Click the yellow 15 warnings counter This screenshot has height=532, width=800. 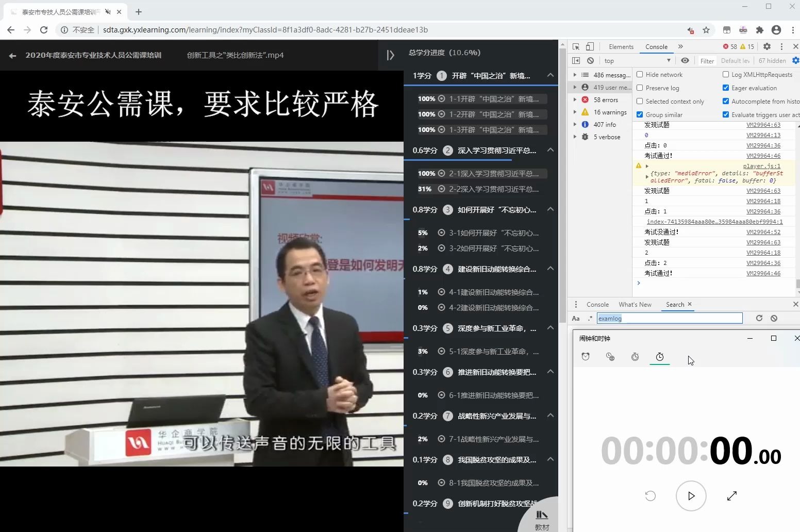click(747, 46)
